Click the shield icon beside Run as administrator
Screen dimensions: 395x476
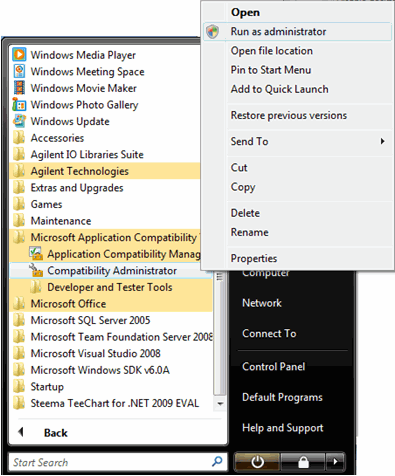click(212, 32)
